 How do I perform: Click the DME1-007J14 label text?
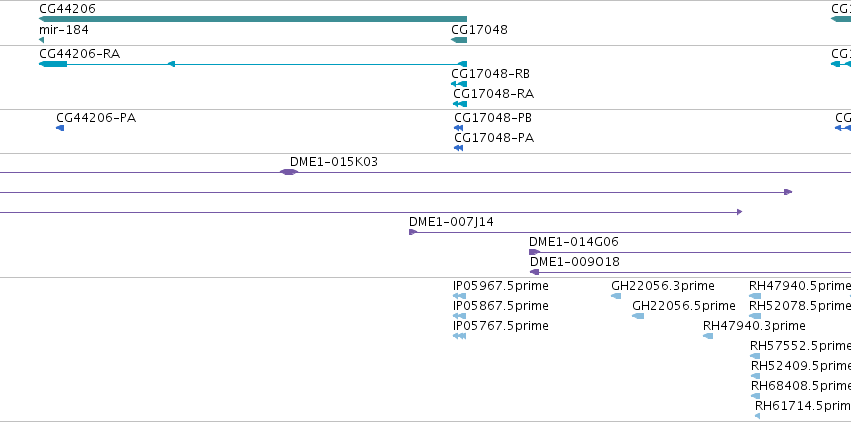point(451,222)
